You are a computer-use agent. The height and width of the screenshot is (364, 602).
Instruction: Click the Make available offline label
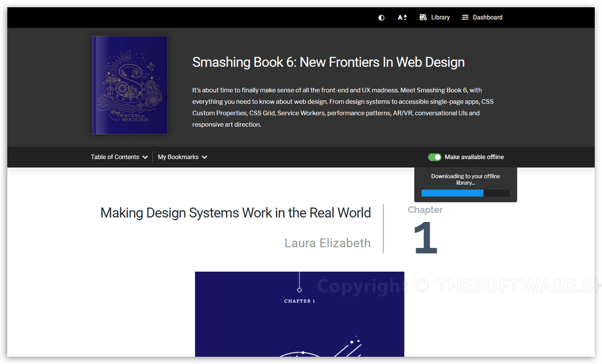coord(474,157)
